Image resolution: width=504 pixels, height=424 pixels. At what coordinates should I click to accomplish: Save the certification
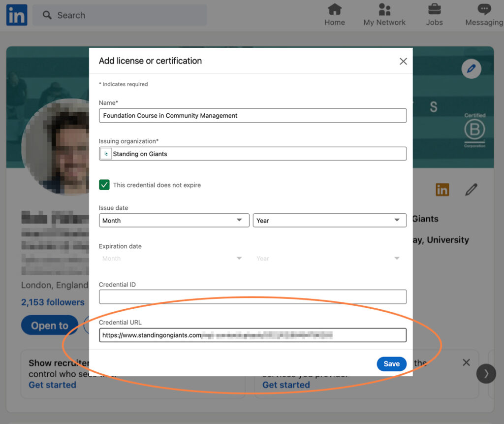[391, 364]
